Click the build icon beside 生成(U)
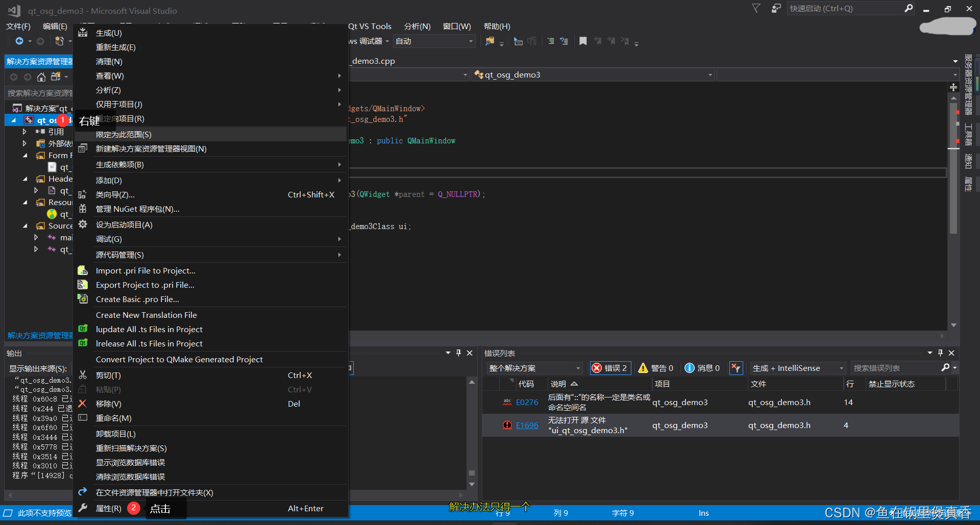980x525 pixels. [83, 33]
